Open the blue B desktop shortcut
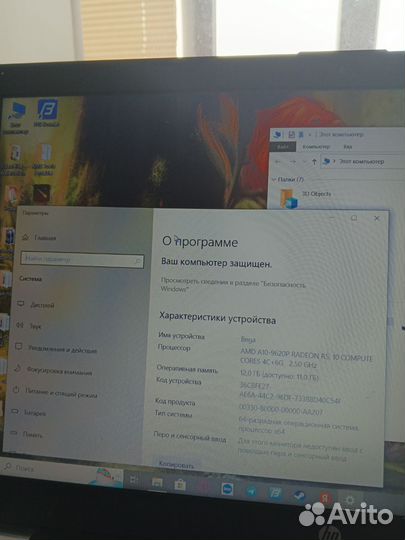405x540 pixels. pyautogui.click(x=47, y=113)
